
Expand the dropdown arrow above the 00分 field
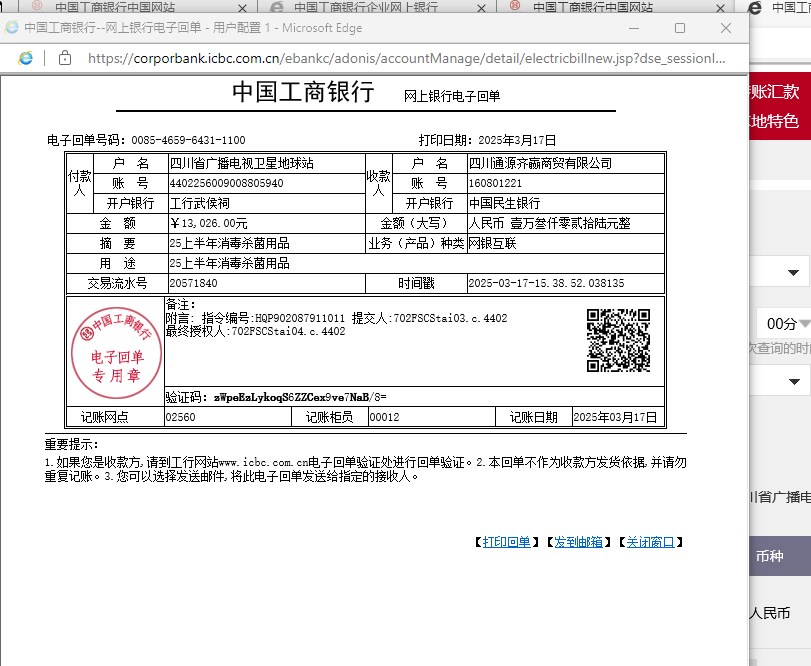[x=793, y=273]
